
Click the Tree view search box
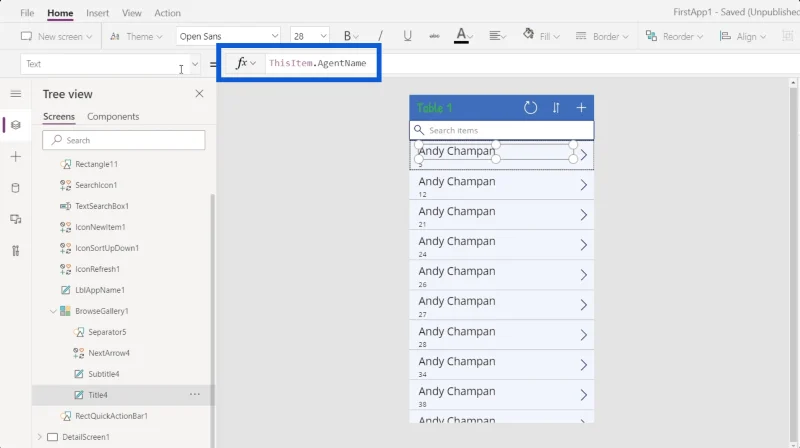[124, 140]
